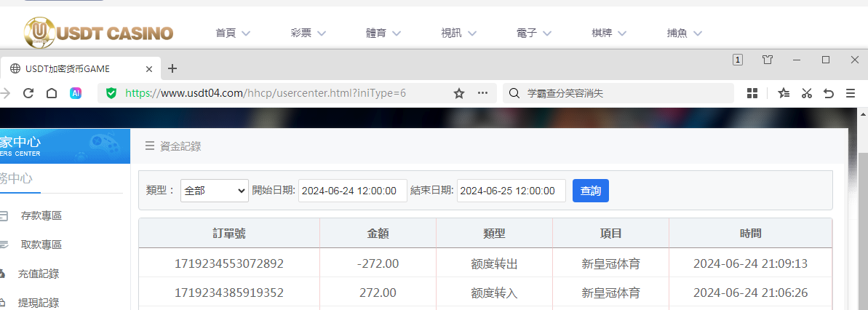
Task: Select order number 1719234553072892
Action: tap(229, 263)
